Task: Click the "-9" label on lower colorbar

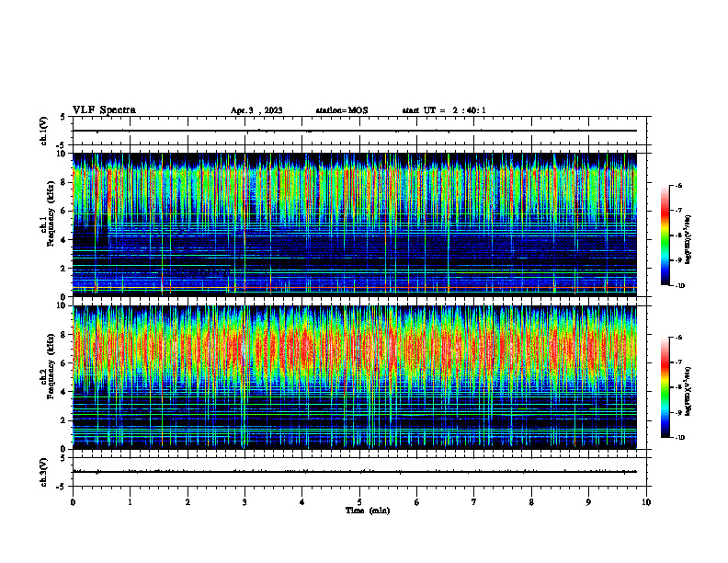Action: (678, 413)
